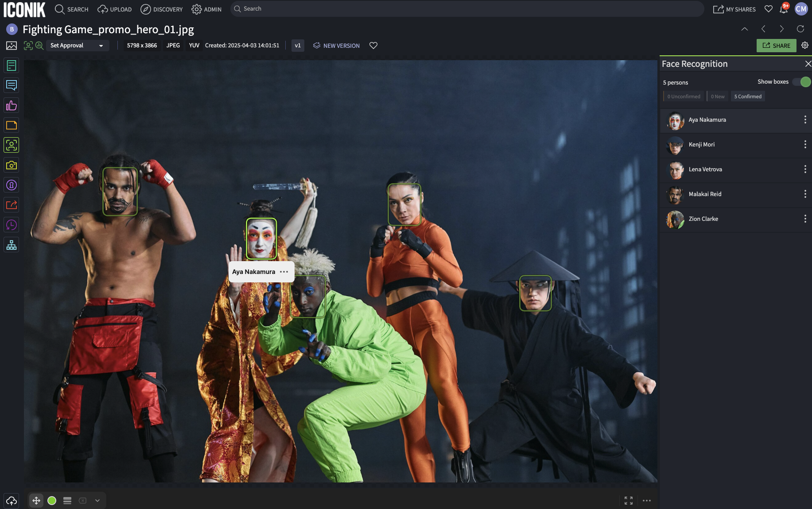The width and height of the screenshot is (812, 509).
Task: Click the camera snapshot icon in sidebar
Action: [x=12, y=165]
